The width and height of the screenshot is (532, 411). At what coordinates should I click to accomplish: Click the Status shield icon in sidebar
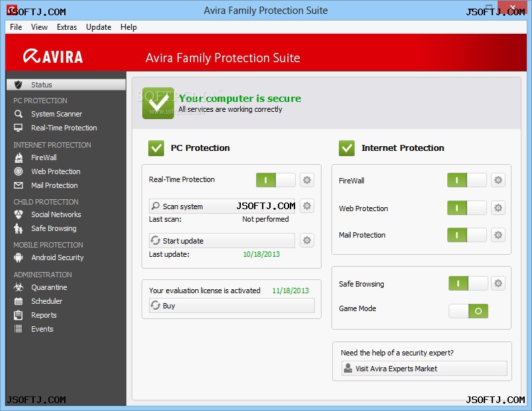point(19,85)
